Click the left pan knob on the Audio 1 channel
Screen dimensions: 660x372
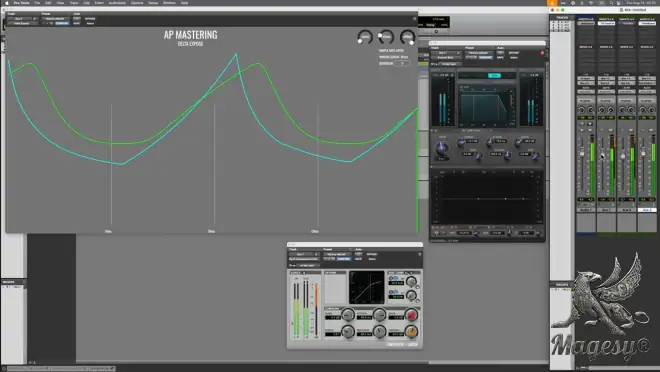tap(582, 110)
